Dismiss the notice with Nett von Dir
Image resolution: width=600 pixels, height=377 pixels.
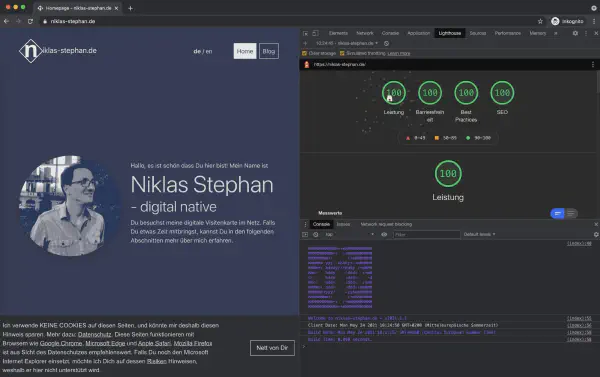pos(272,348)
